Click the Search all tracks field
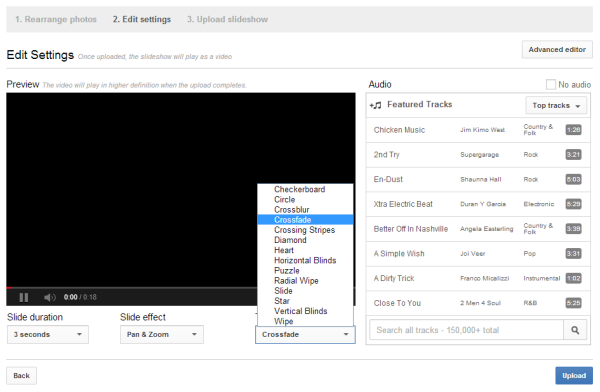The width and height of the screenshot is (600, 392). tap(466, 330)
